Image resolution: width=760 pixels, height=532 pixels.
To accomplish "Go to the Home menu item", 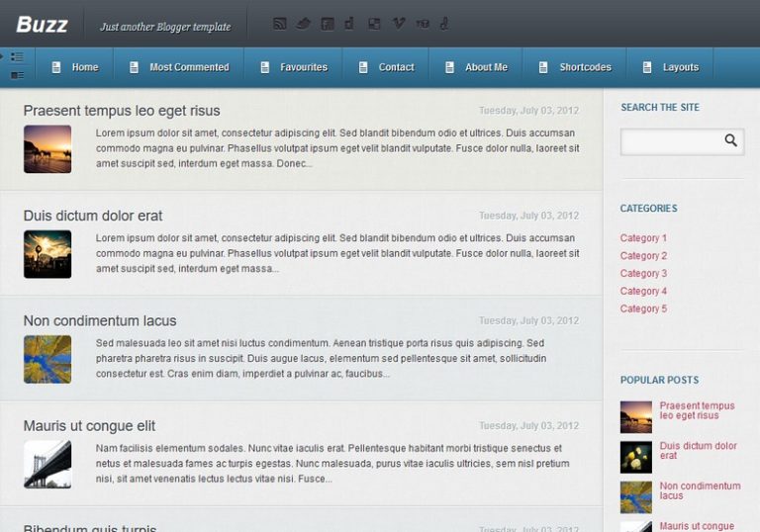I will [x=85, y=67].
